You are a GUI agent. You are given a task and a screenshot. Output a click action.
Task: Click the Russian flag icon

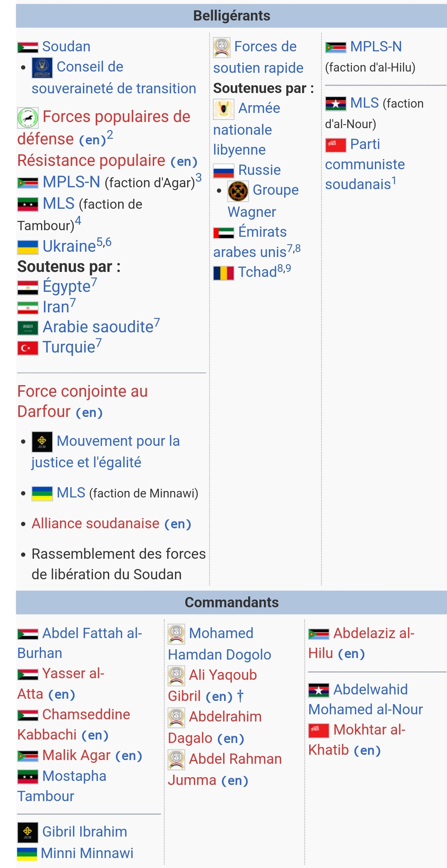click(x=223, y=171)
